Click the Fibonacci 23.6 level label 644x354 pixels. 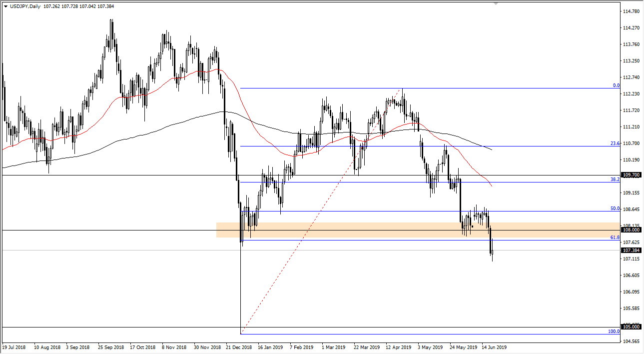coord(615,143)
